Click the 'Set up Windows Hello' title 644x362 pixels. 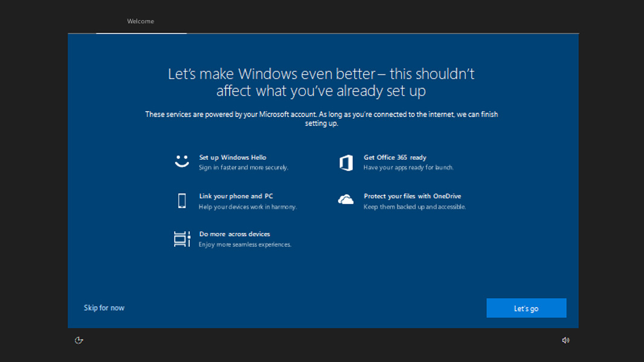[233, 157]
